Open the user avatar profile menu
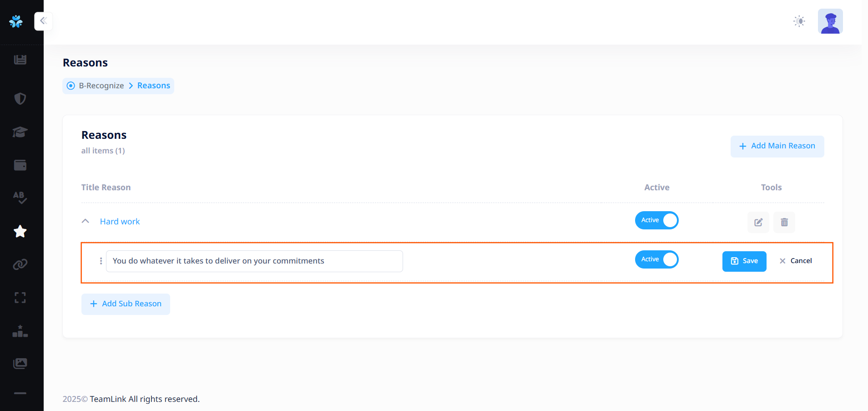The height and width of the screenshot is (411, 868). [830, 21]
